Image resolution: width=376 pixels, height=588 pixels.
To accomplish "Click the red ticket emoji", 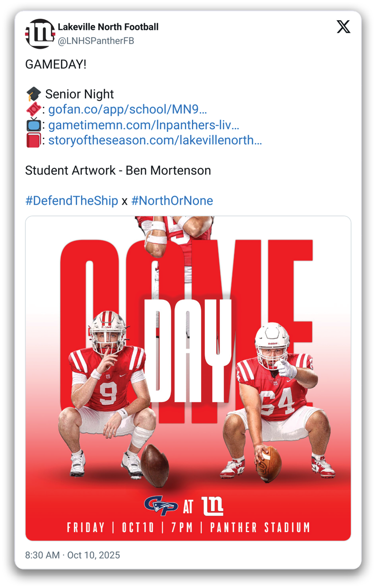I will (33, 110).
